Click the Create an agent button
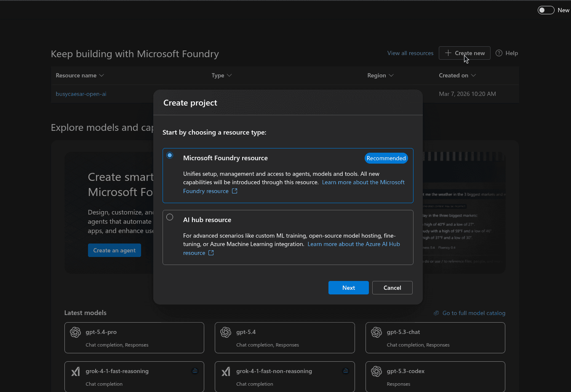Screen dimensions: 571x392 (115, 250)
